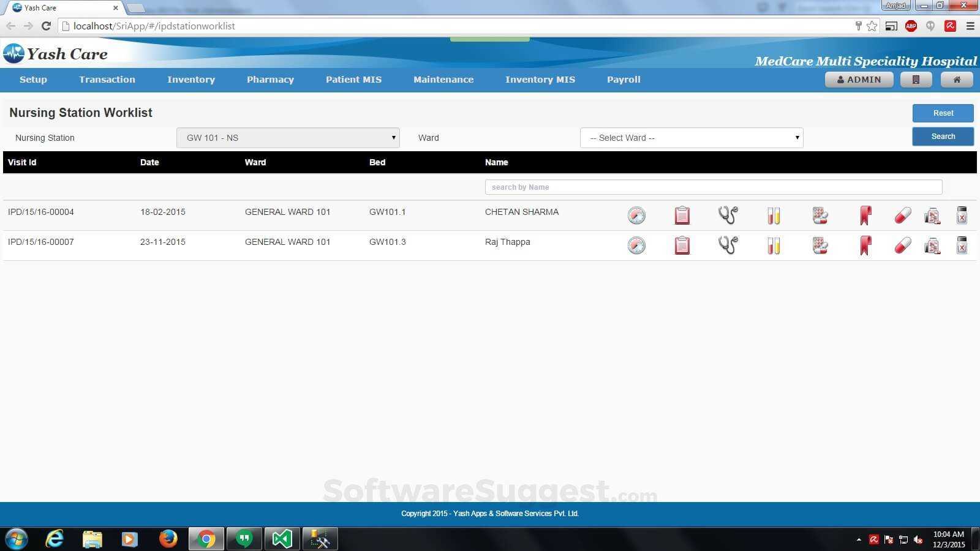The image size is (980, 551).
Task: Open the test tubes icon for Raj Thappa
Action: point(774,246)
